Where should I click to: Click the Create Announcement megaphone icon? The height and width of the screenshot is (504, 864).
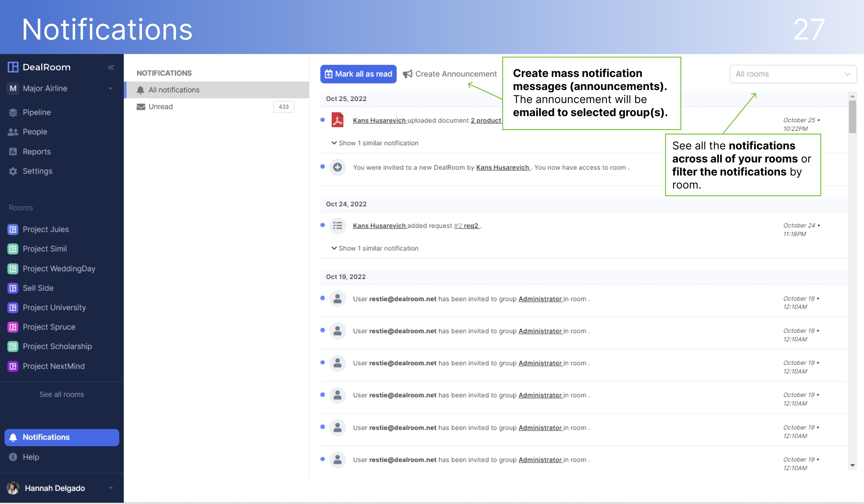[408, 74]
